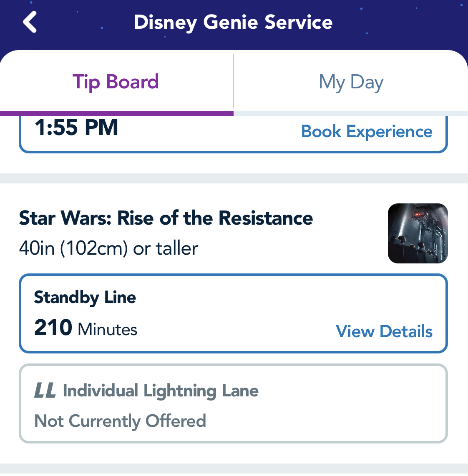Tap the 210 Minutes wait time

pos(86,328)
